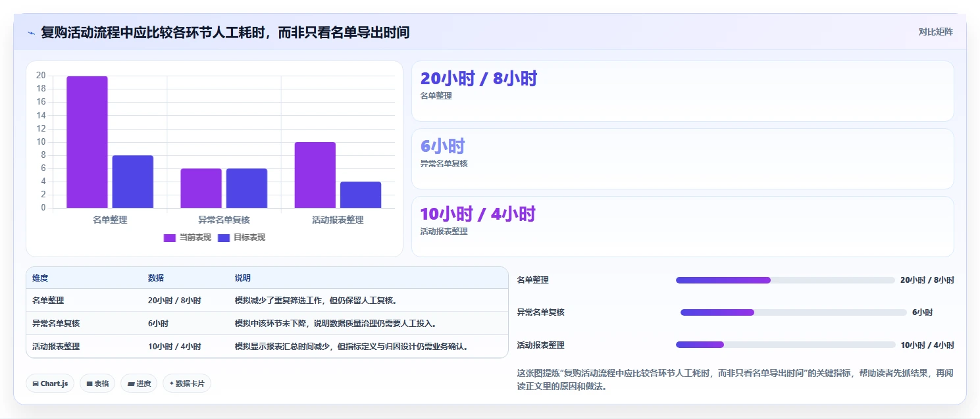Click the 说明 column header
980x419 pixels.
[243, 278]
